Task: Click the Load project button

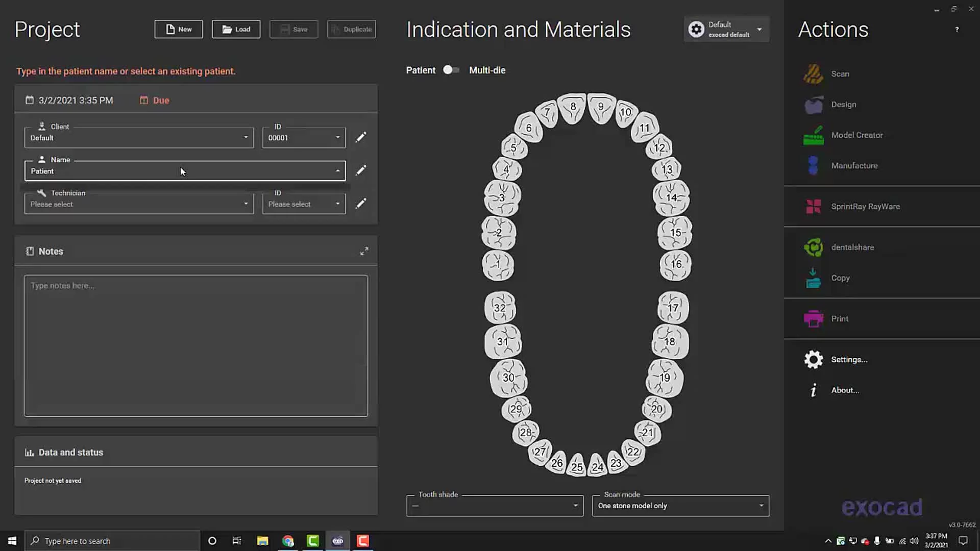Action: [x=236, y=29]
